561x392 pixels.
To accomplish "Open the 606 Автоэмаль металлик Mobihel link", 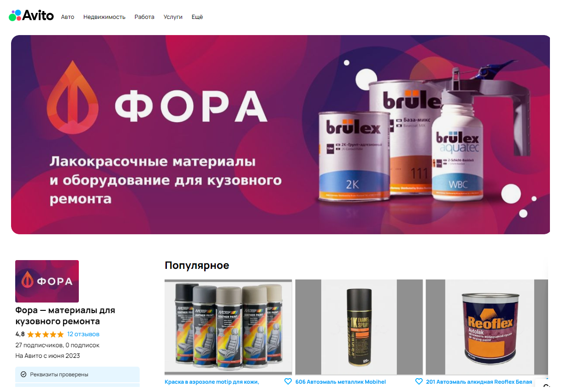I will pos(341,382).
